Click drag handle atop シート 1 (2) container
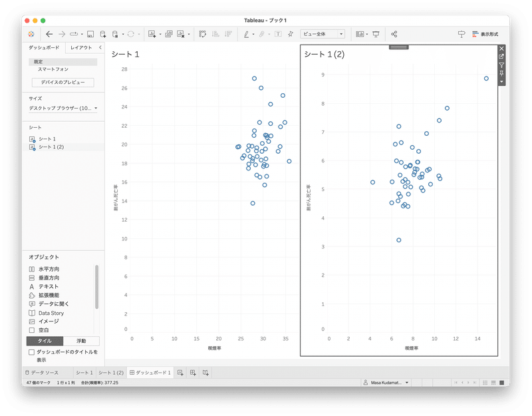This screenshot has height=416, width=532. 398,47
